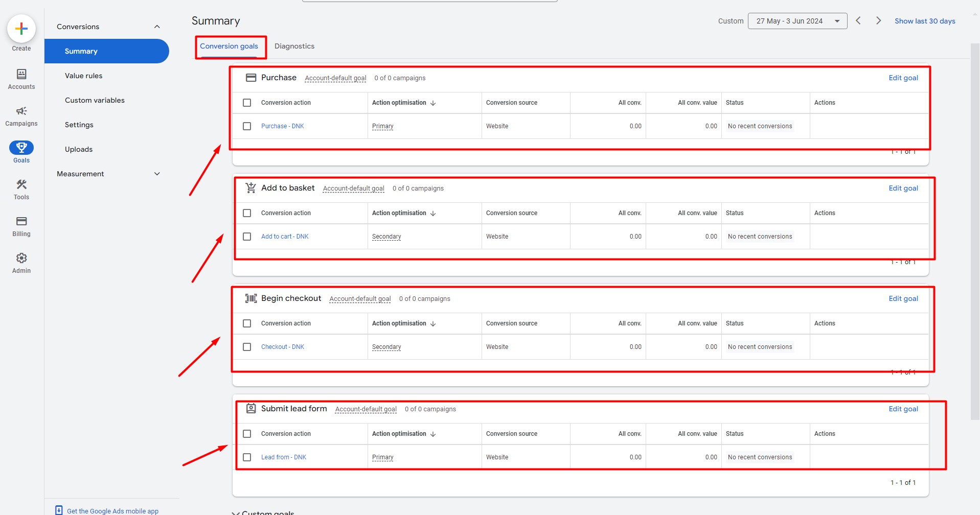Open Uploads in the side menu
The image size is (980, 515).
coord(79,149)
